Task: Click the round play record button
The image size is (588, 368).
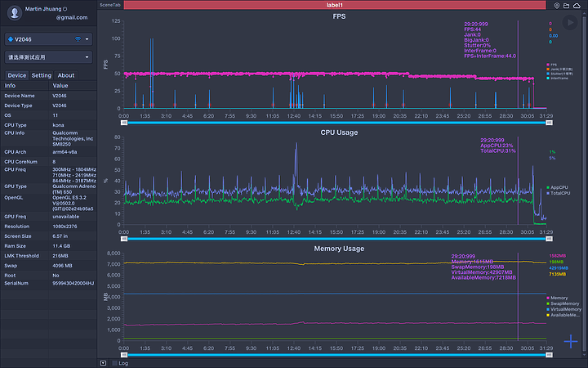Action: coord(570,23)
